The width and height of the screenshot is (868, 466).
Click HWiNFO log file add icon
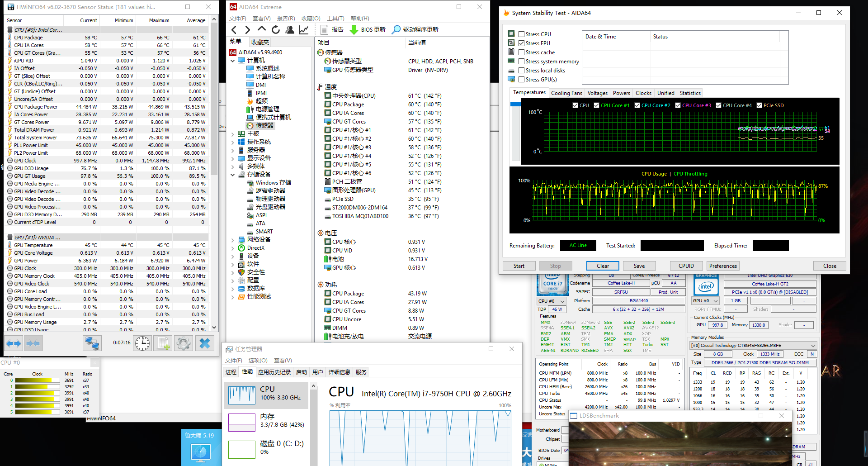pyautogui.click(x=163, y=343)
